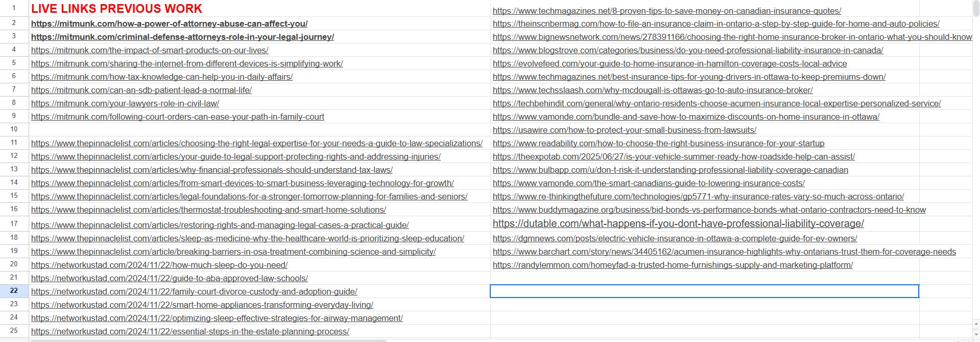Open the networkustad how-much-sleep-do-you-need link
Viewport: 980px width, 342px height.
pos(159,265)
